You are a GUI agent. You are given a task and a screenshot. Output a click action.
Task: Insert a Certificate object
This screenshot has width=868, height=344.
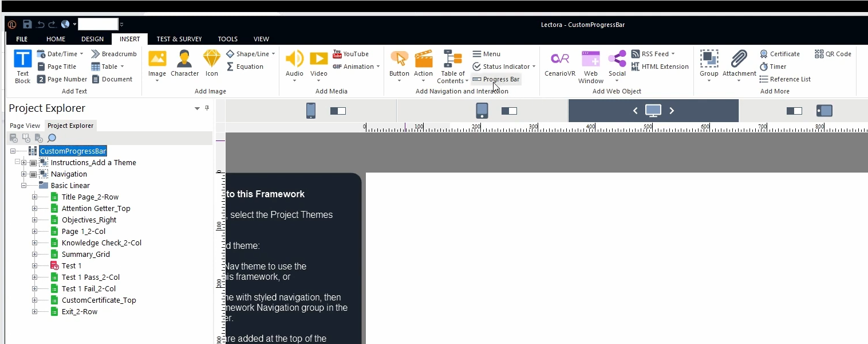click(x=780, y=54)
